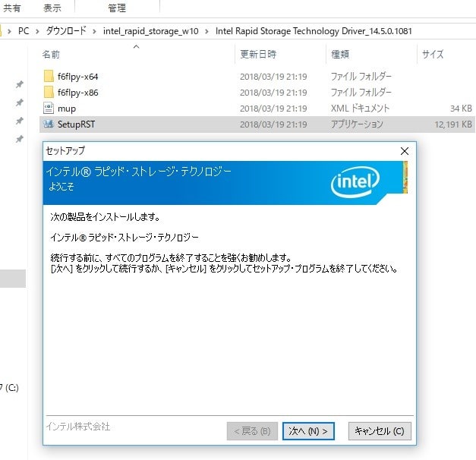Select file name f6flpy-x64
Screen dimensions: 476x460
(x=78, y=77)
